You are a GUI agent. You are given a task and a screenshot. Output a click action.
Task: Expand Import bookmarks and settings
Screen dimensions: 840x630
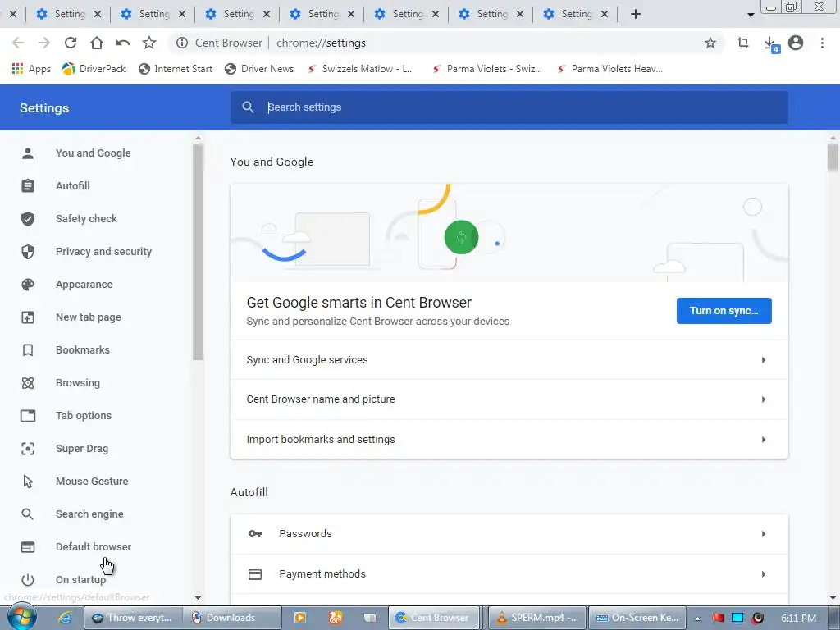509,440
